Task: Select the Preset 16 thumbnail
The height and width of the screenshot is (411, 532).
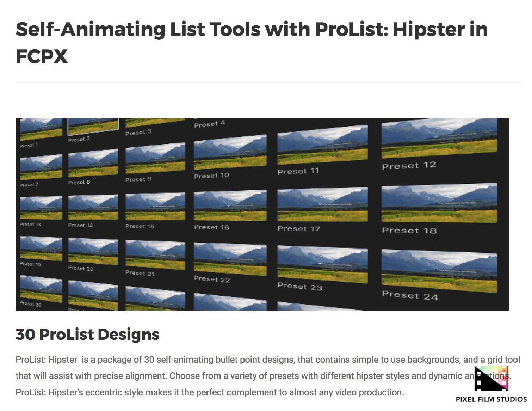Action: [x=230, y=205]
